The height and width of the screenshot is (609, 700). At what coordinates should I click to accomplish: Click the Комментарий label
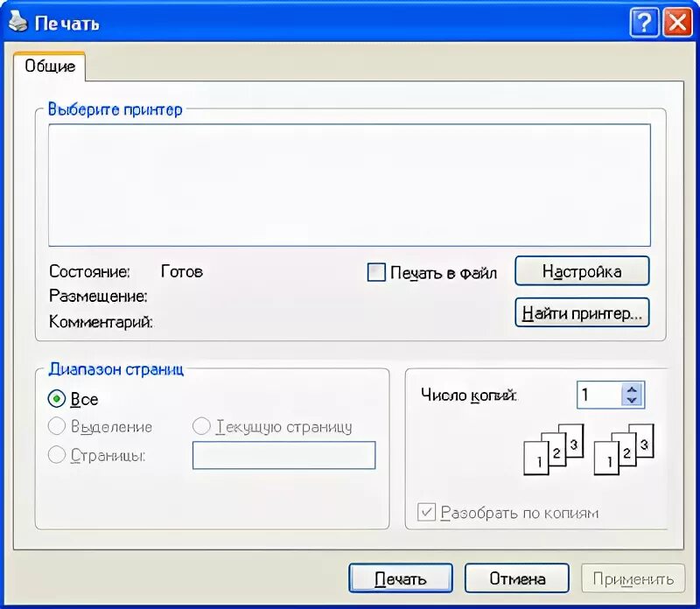click(x=101, y=321)
